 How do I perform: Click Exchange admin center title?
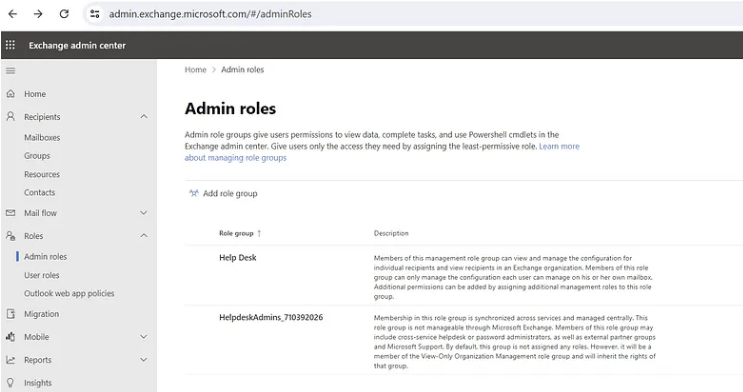pos(77,46)
